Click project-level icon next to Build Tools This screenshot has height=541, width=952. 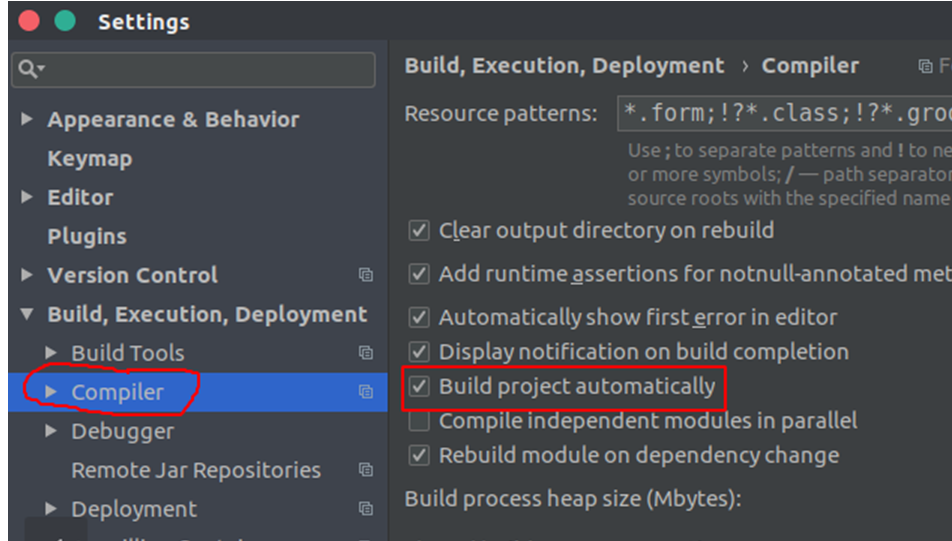[366, 353]
